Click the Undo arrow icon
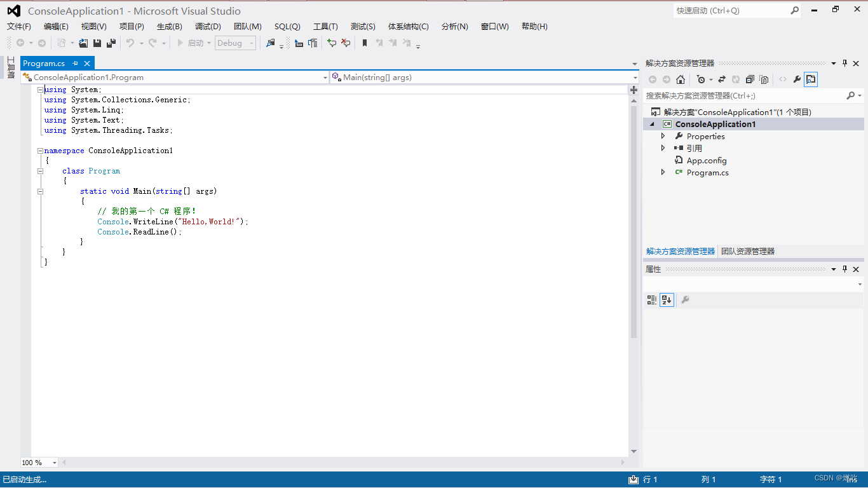Viewport: 868px width, 488px height. pyautogui.click(x=130, y=43)
